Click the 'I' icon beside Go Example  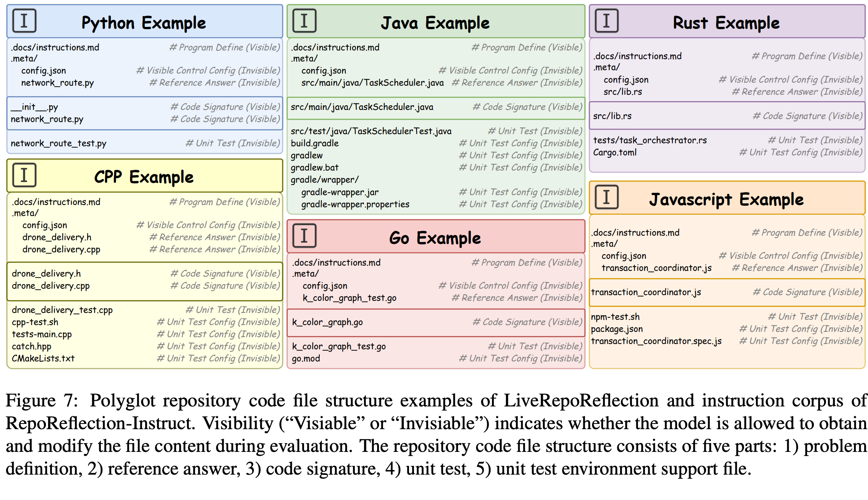(x=304, y=236)
